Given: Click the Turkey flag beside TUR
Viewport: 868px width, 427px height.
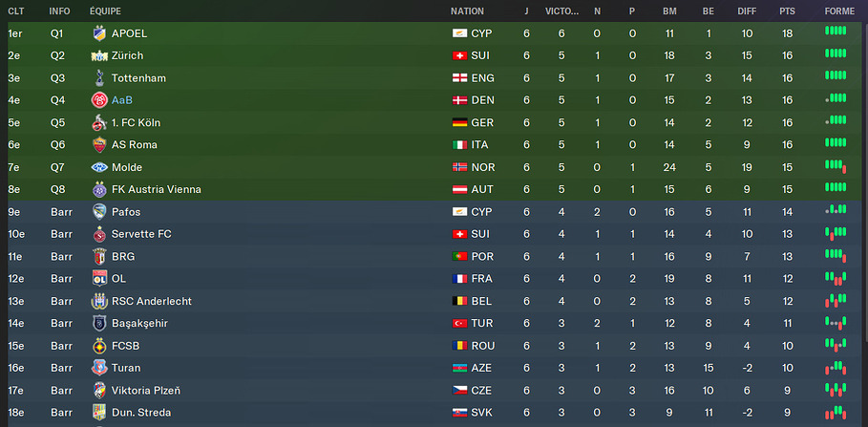Looking at the screenshot, I should [459, 324].
